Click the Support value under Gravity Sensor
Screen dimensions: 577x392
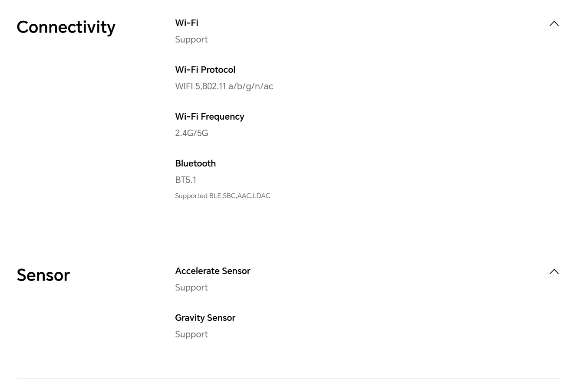tap(191, 334)
